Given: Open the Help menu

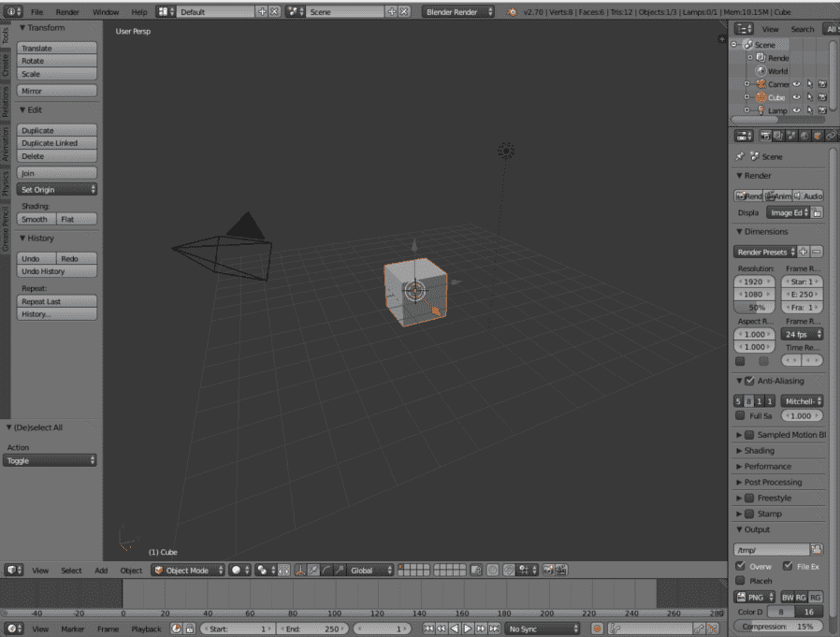Looking at the screenshot, I should pos(139,12).
